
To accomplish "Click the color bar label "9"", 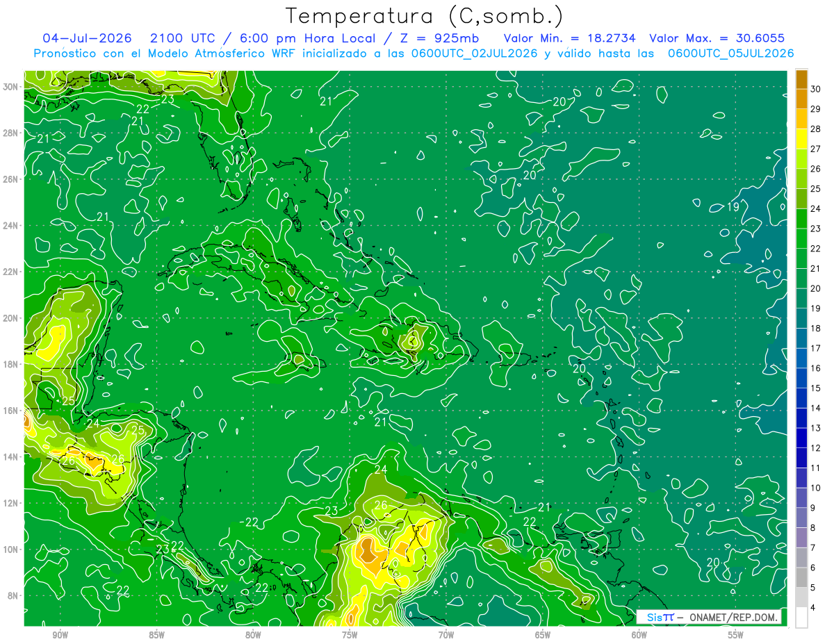I will [x=813, y=509].
